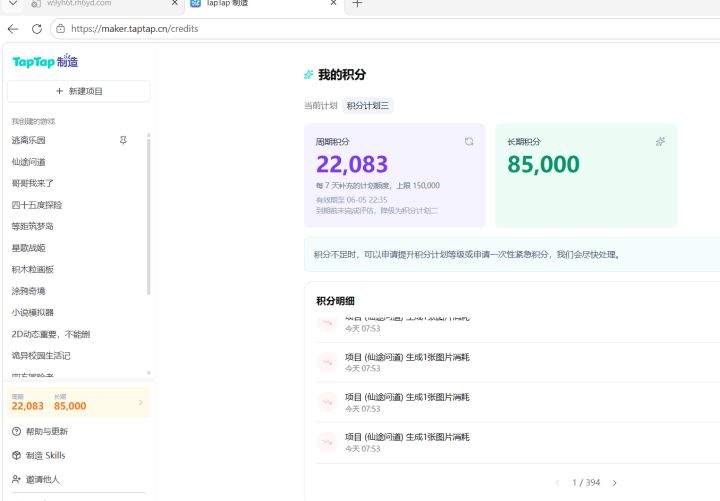
Task: Open the 诡异校园生活记 project
Action: pyautogui.click(x=41, y=356)
